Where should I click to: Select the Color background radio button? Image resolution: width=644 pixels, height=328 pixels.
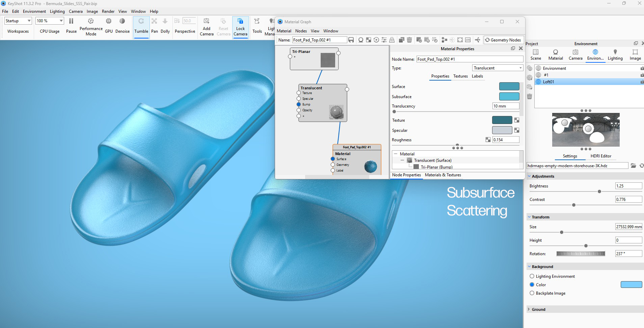532,285
